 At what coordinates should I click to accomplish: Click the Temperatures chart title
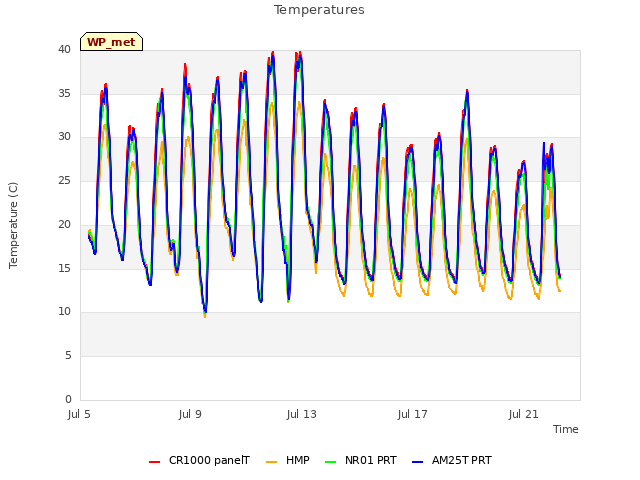coord(319,10)
